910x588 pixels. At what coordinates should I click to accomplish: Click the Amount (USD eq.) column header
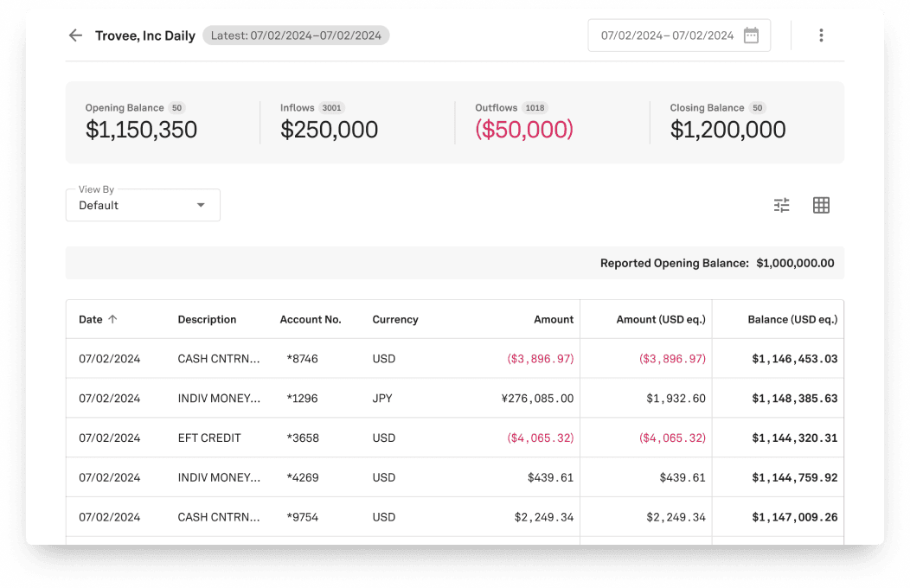[x=660, y=319]
